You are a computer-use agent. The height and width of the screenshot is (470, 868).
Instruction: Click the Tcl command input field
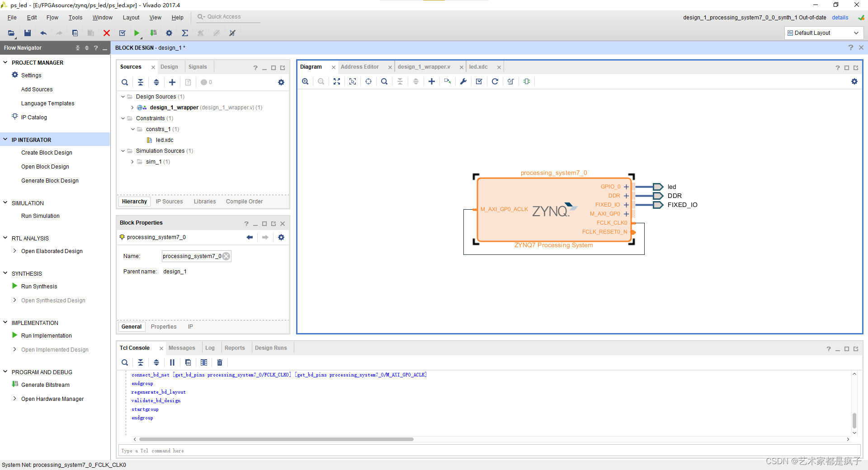tap(489, 451)
